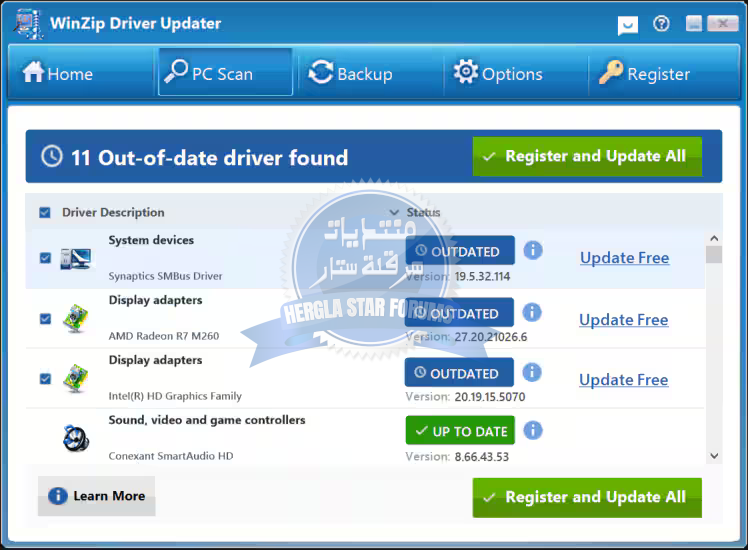Click the sound controllers speaker icon
Image resolution: width=748 pixels, height=550 pixels.
click(x=75, y=437)
